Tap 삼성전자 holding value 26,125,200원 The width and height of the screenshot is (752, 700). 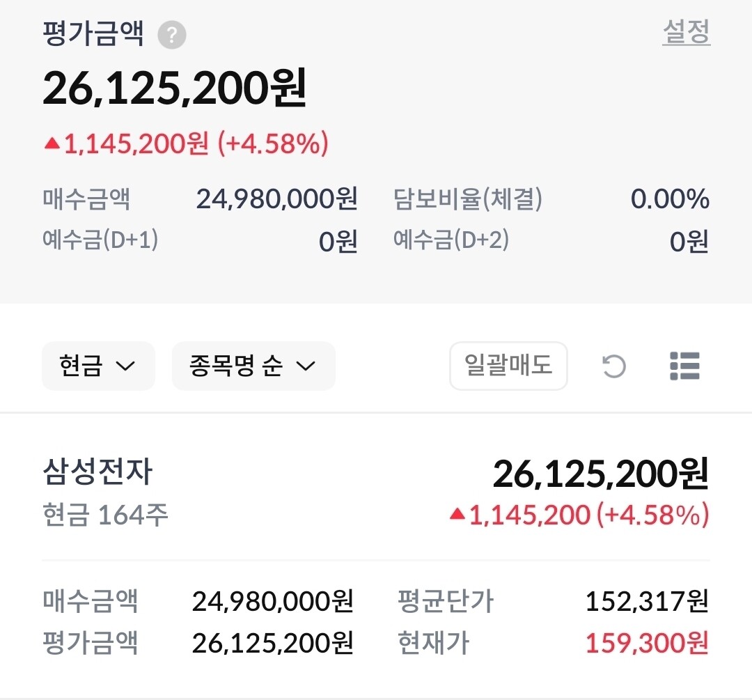601,474
